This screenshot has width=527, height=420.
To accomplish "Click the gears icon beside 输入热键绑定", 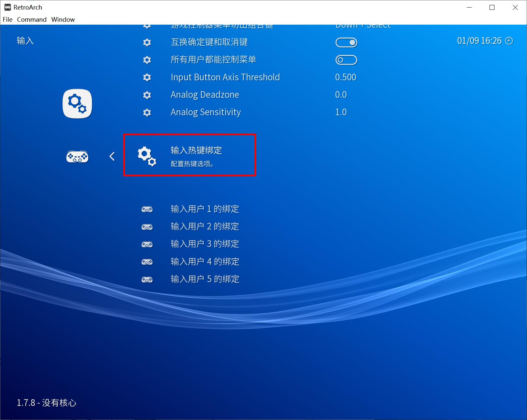I will tap(147, 156).
